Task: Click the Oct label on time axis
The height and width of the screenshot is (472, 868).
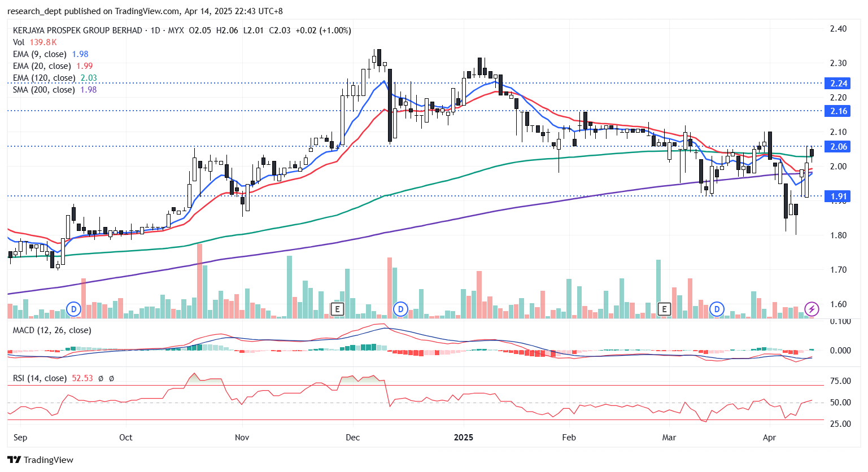Action: [x=126, y=438]
